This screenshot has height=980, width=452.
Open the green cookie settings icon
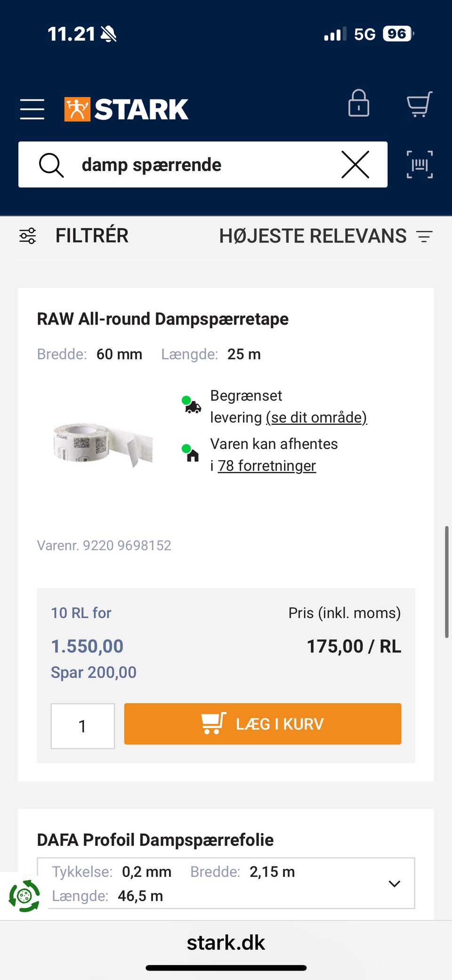[x=24, y=896]
